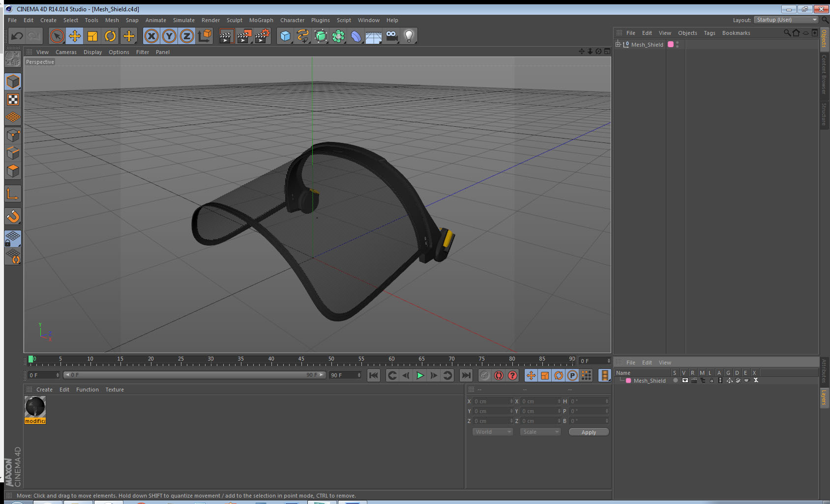Enable Axis mode L-shaped icon
This screenshot has width=830, height=504.
[x=13, y=194]
